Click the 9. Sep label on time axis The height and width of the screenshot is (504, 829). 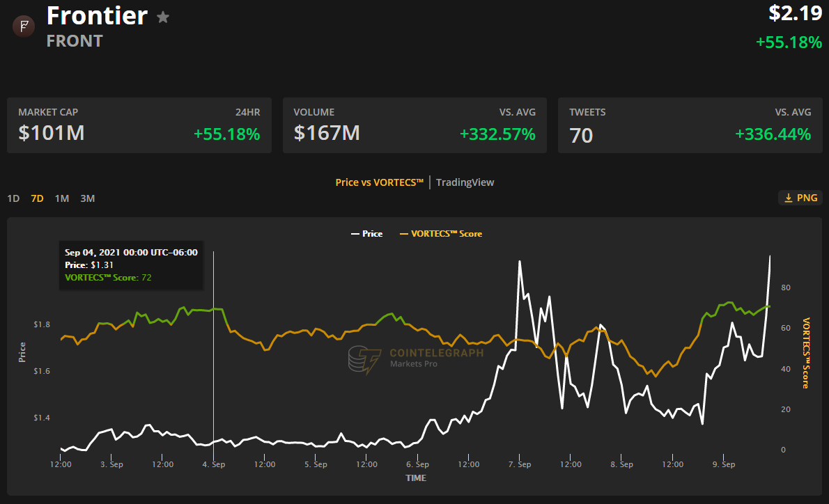[x=724, y=464]
